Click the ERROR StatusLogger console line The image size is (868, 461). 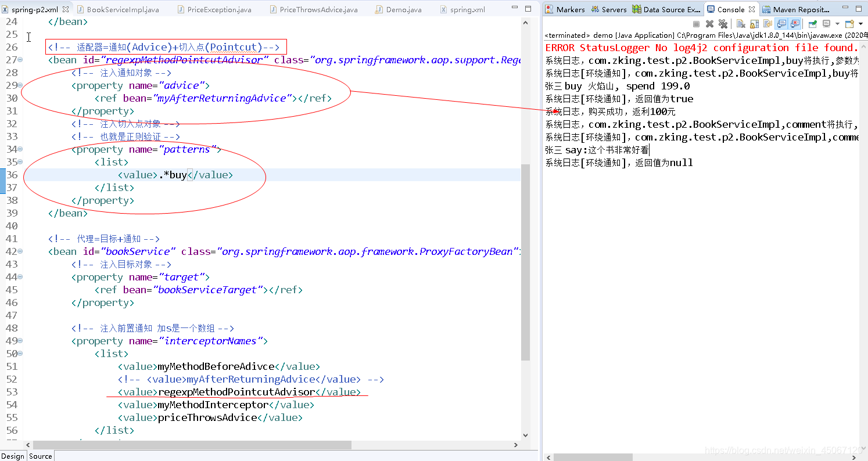702,48
